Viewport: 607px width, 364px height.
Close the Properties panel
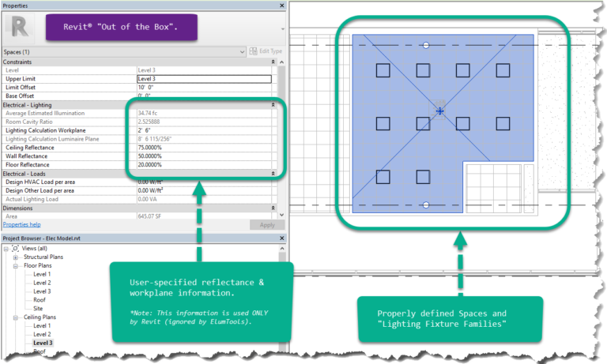point(282,6)
